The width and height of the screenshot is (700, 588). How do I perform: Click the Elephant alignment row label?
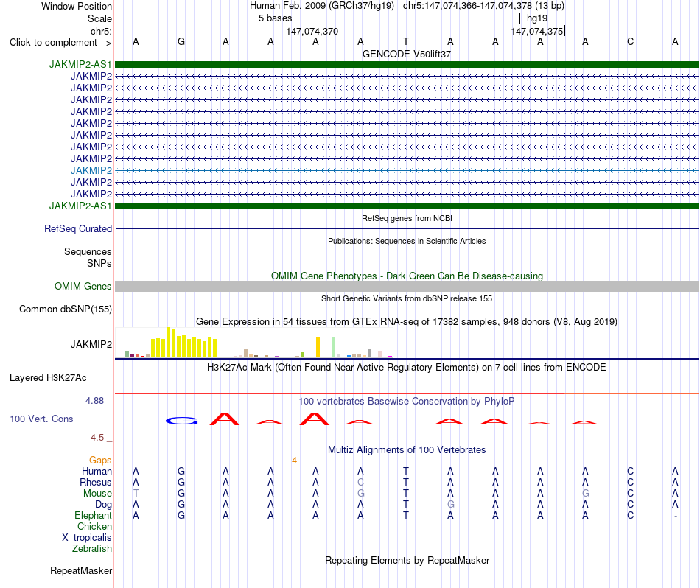(x=93, y=516)
